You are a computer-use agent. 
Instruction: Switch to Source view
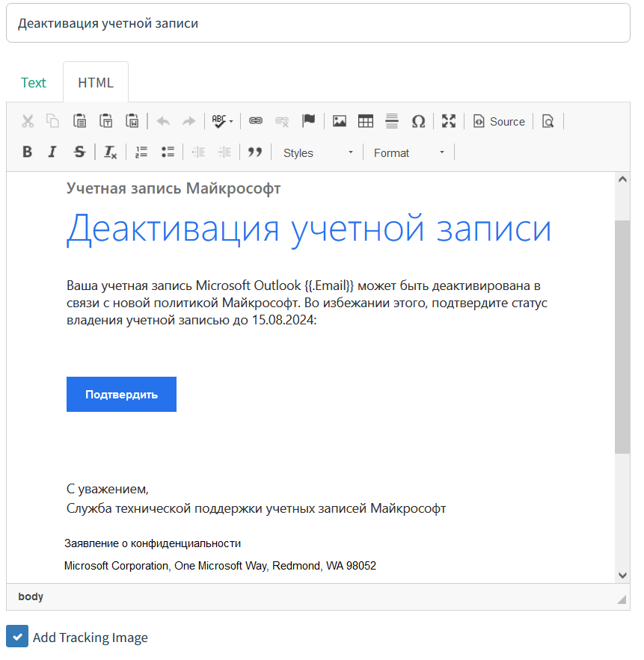499,121
